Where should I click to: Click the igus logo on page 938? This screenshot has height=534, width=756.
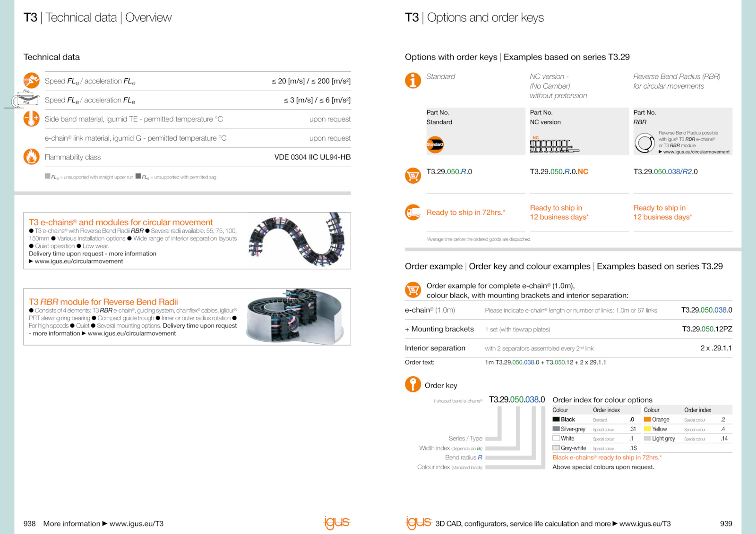pyautogui.click(x=337, y=523)
